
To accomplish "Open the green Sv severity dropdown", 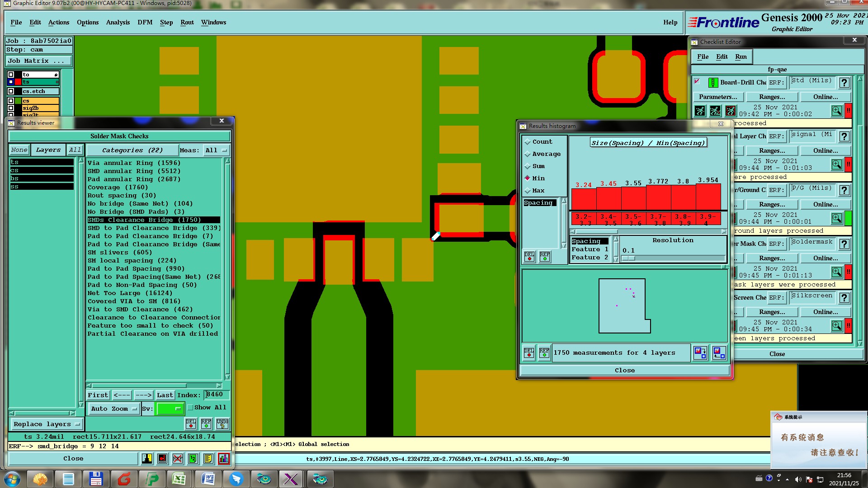I will [x=170, y=408].
